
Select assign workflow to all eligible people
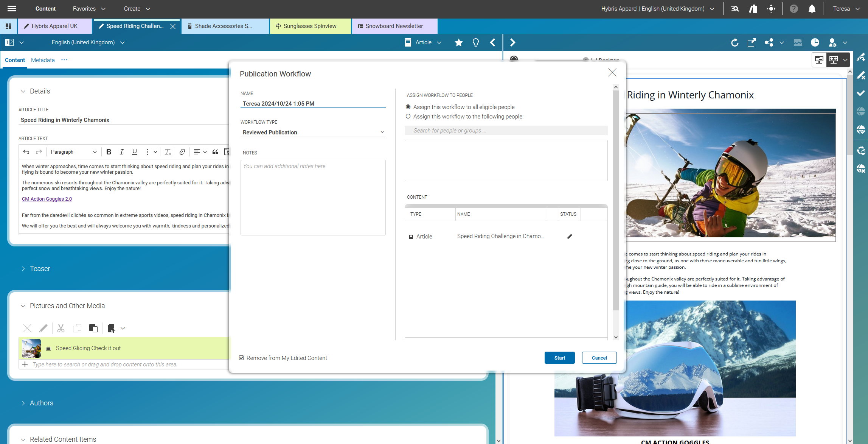pyautogui.click(x=408, y=107)
